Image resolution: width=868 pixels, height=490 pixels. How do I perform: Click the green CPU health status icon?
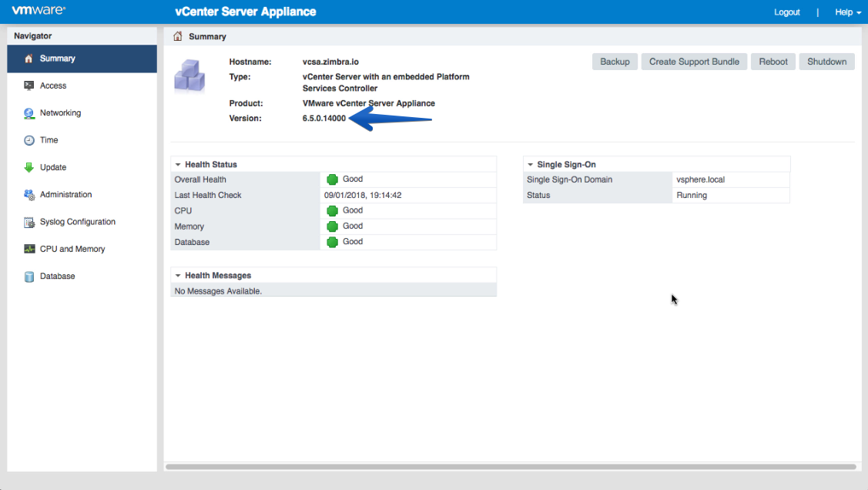[332, 210]
